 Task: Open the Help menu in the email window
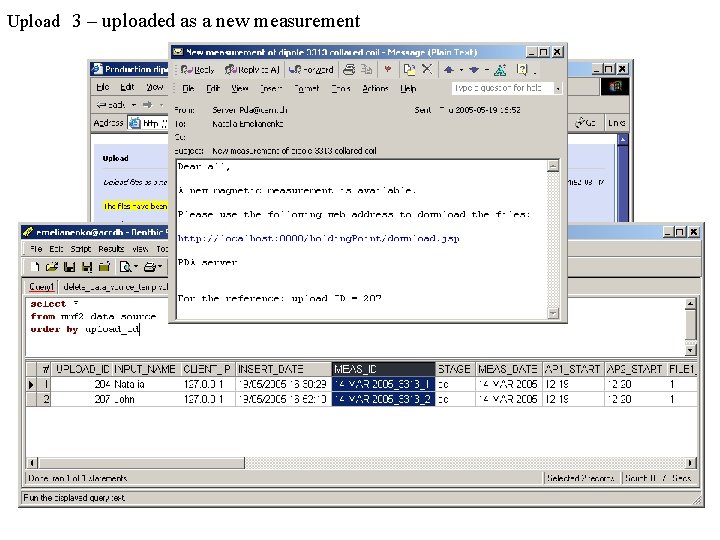tap(408, 89)
